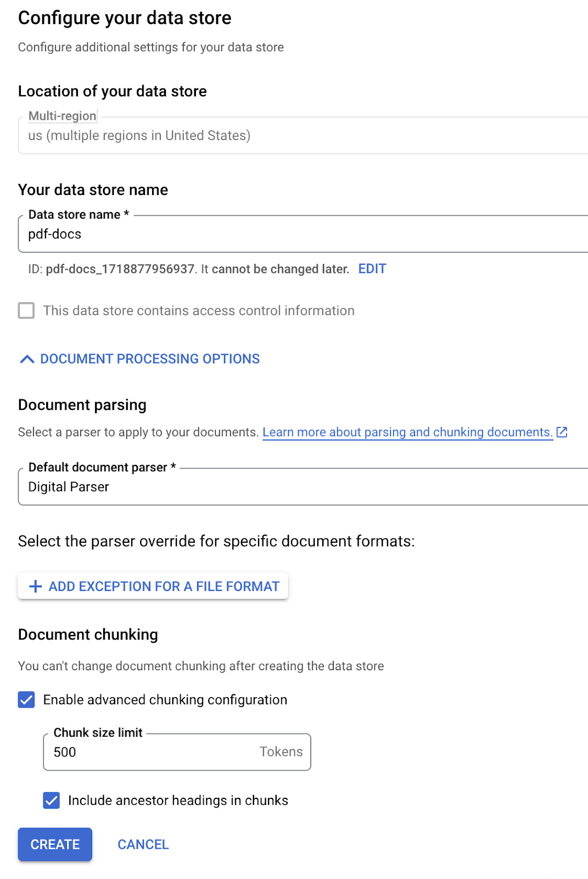This screenshot has height=879, width=588.
Task: Check the access control information checkbox
Action: (26, 311)
